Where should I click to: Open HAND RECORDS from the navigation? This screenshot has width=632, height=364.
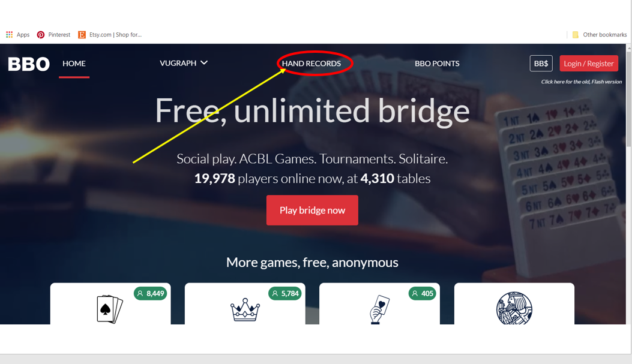[311, 64]
